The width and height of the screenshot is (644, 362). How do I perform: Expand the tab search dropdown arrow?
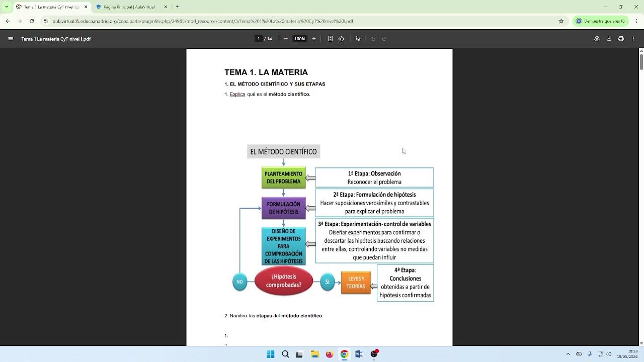pyautogui.click(x=7, y=7)
